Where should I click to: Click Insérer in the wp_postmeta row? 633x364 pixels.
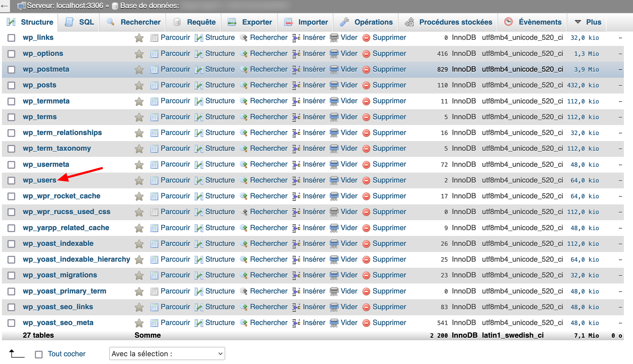[x=314, y=69]
